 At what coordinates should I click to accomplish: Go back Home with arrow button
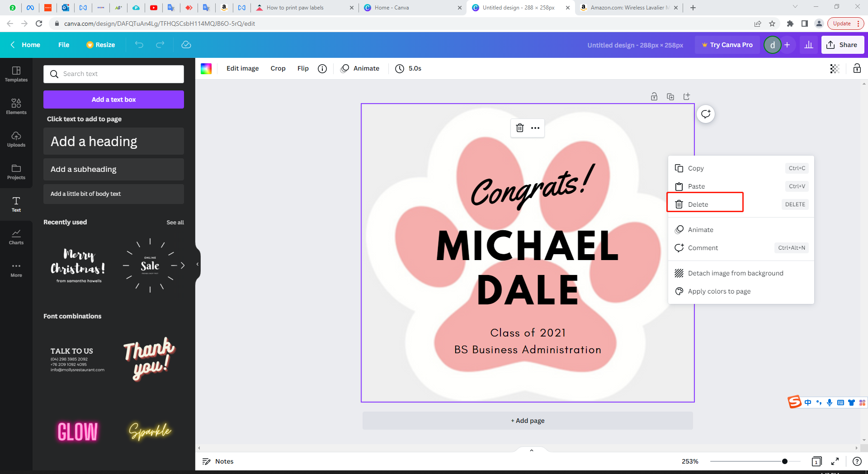point(25,45)
